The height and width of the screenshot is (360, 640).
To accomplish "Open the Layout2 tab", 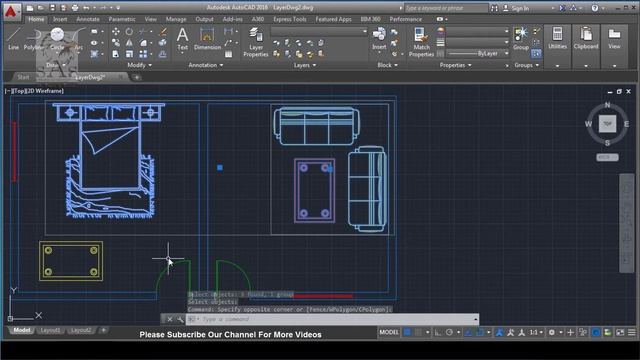I will 80,330.
